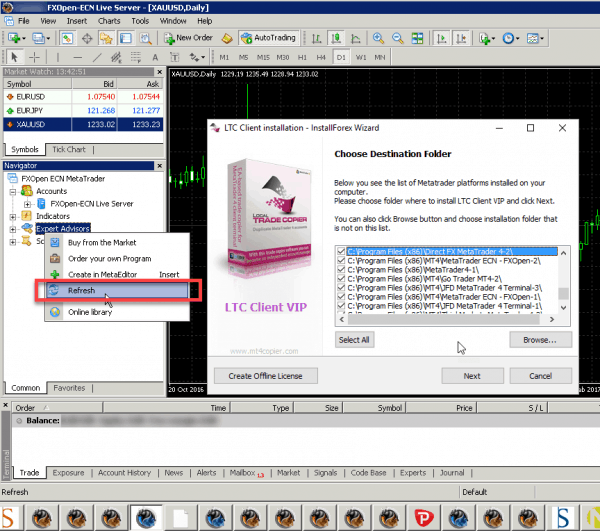Open the Templates dropdown
Screen dimensions: 600x531
coord(535,38)
